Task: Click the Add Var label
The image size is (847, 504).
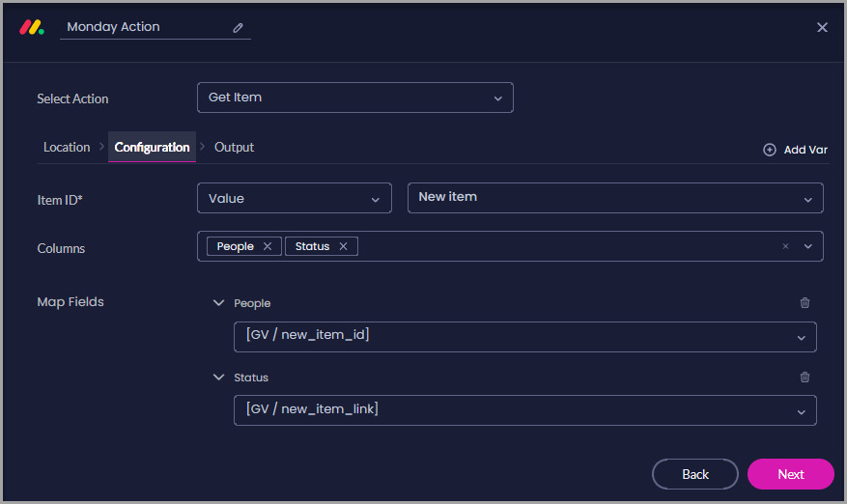Action: (x=805, y=150)
